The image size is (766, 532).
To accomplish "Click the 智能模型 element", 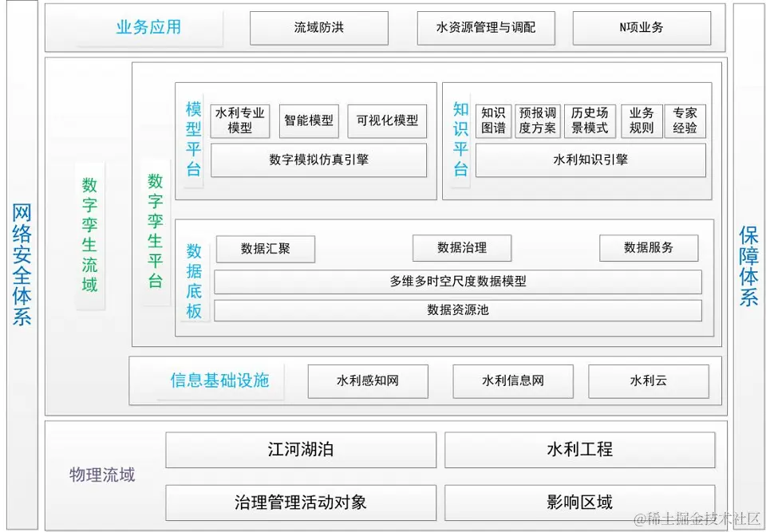I will (309, 120).
